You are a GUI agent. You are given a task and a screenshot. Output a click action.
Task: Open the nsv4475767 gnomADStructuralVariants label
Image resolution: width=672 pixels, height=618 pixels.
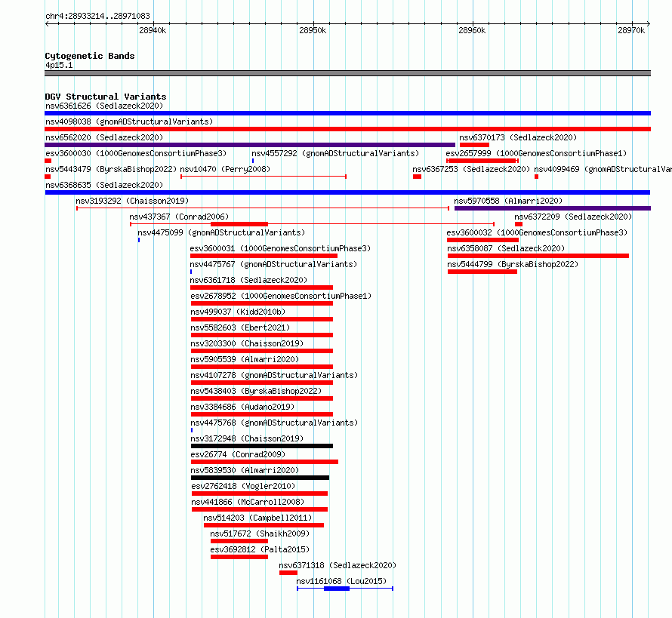(273, 264)
